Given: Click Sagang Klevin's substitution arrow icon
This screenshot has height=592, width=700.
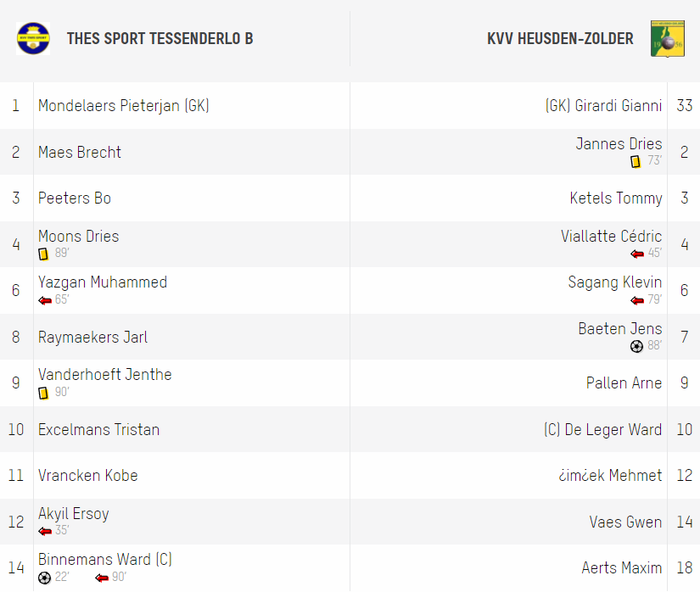Looking at the screenshot, I should coord(637,301).
